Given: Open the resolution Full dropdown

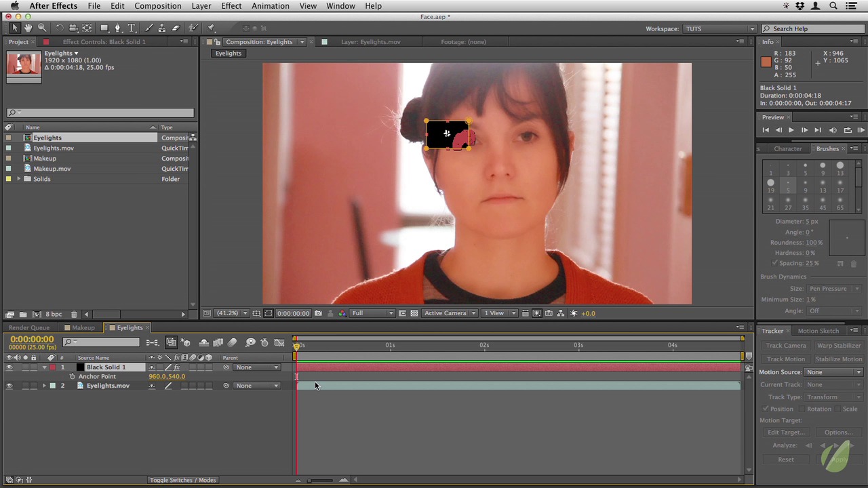Looking at the screenshot, I should 372,313.
